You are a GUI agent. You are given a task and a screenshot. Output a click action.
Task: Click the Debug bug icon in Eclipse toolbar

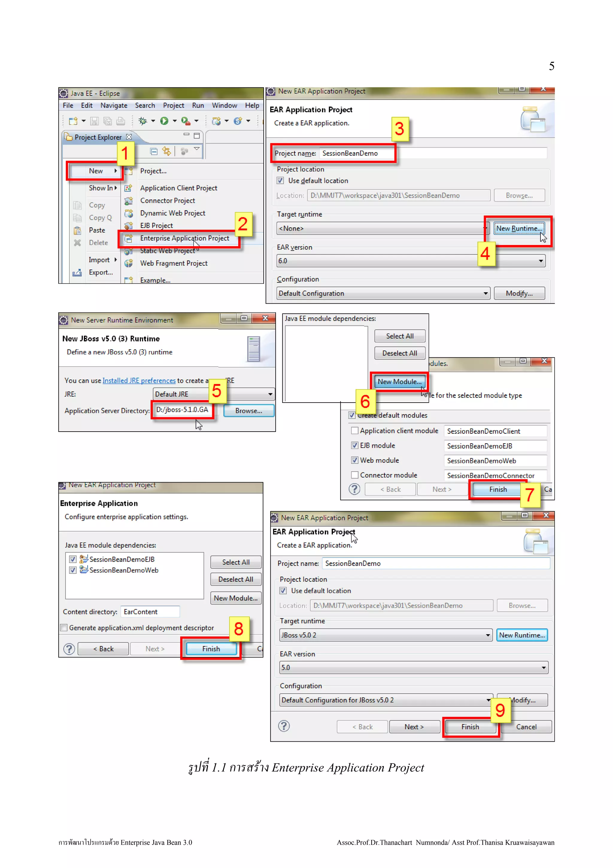pos(143,121)
